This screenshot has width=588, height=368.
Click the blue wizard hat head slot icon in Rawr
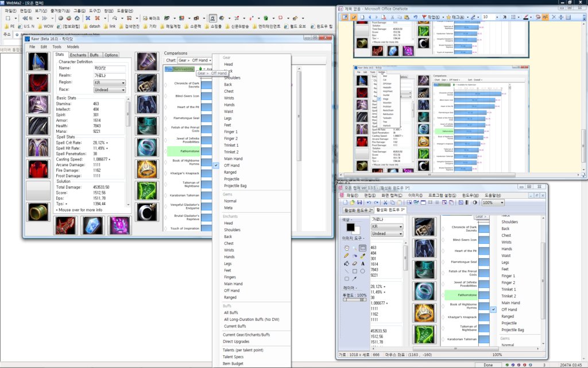point(38,62)
